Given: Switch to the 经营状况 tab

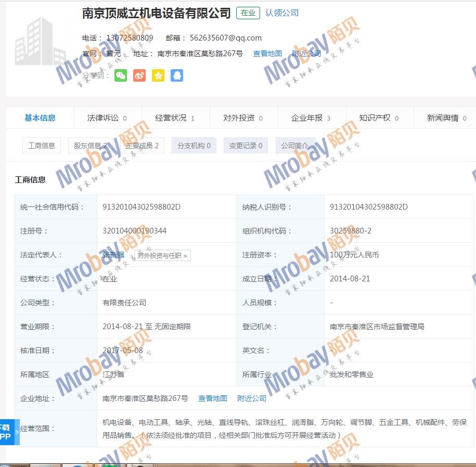Looking at the screenshot, I should click(175, 118).
